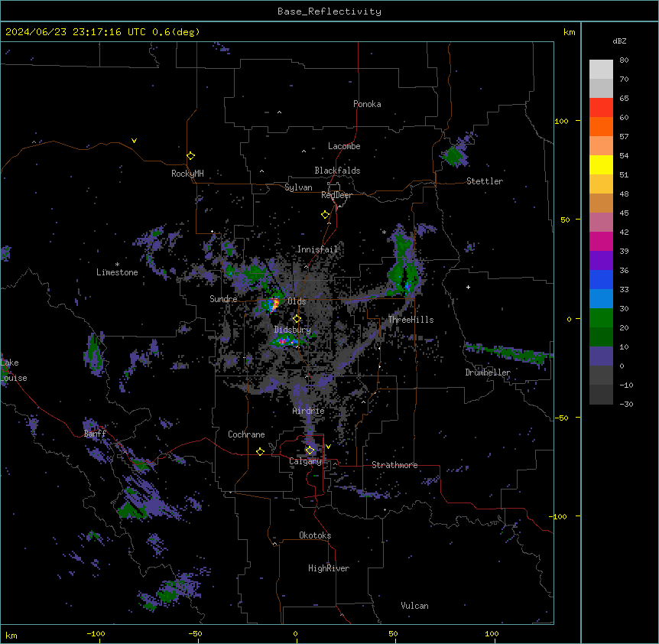Click the Banff label
659x644 pixels.
(95, 434)
